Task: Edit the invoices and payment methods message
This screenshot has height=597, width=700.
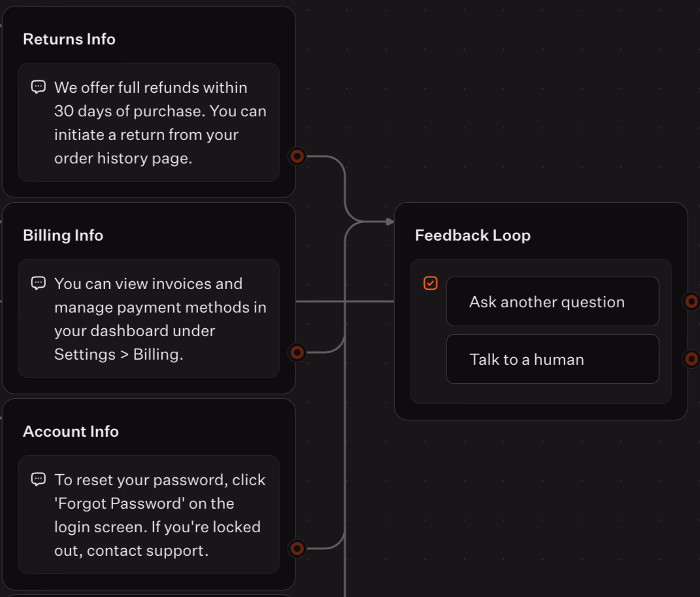Action: [x=160, y=319]
